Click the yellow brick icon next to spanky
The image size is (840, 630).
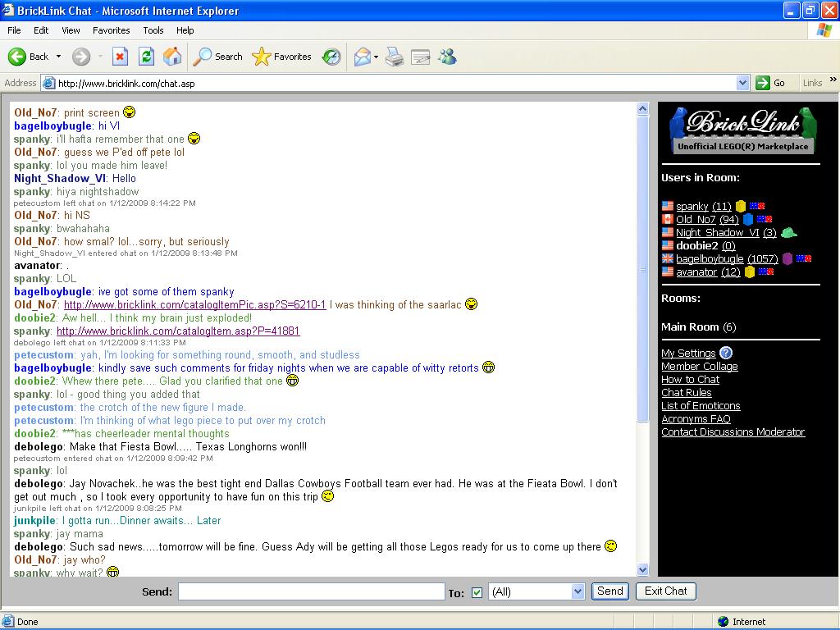point(741,206)
